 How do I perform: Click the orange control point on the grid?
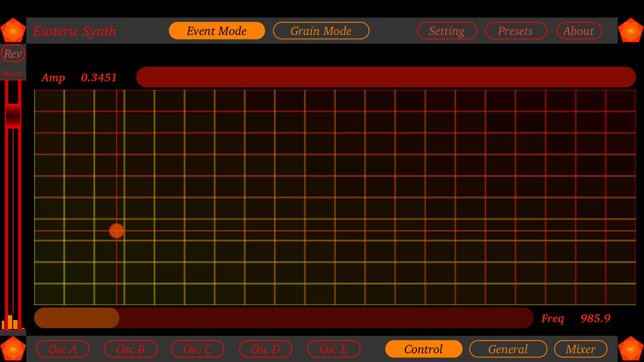tap(116, 231)
